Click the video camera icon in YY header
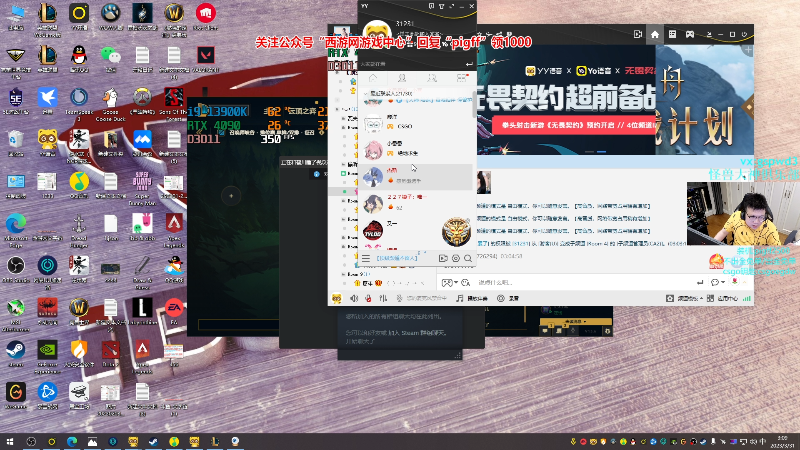The image size is (800, 450). coord(638,34)
